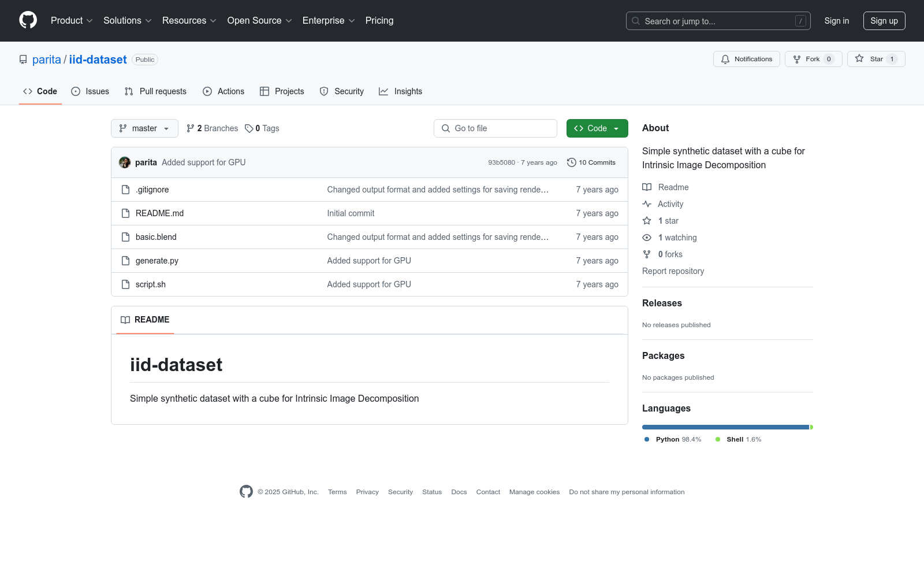Viewport: 924px width, 578px height.
Task: Open commit 93b5080 hash link
Action: [x=501, y=162]
